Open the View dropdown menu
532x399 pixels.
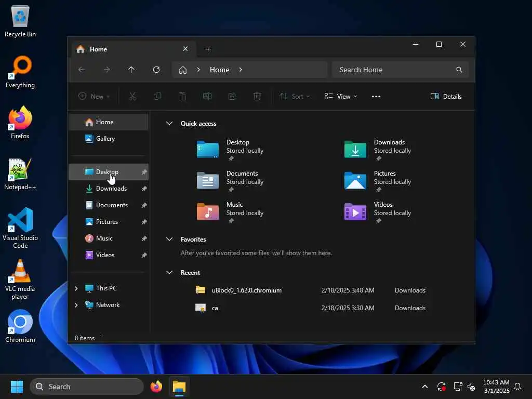click(341, 96)
